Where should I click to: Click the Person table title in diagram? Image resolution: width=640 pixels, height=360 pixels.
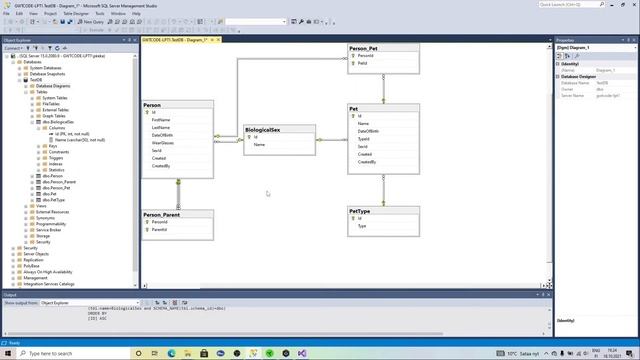(x=177, y=105)
